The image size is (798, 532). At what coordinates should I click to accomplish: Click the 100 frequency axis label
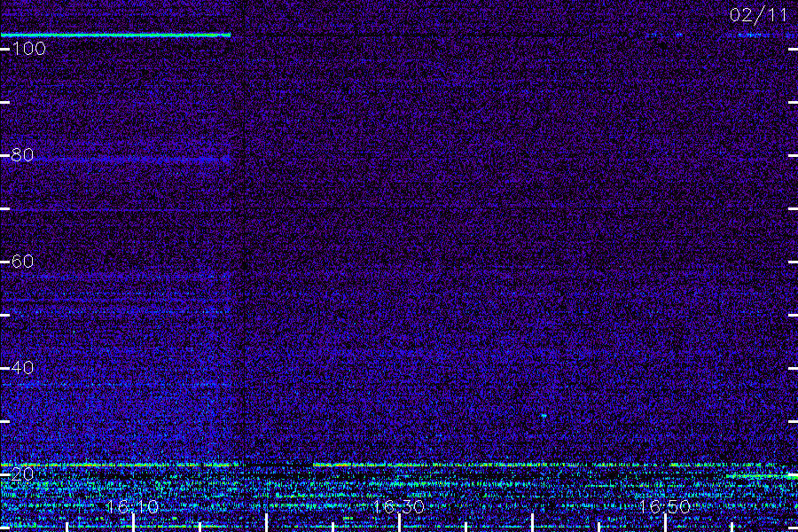pos(29,49)
